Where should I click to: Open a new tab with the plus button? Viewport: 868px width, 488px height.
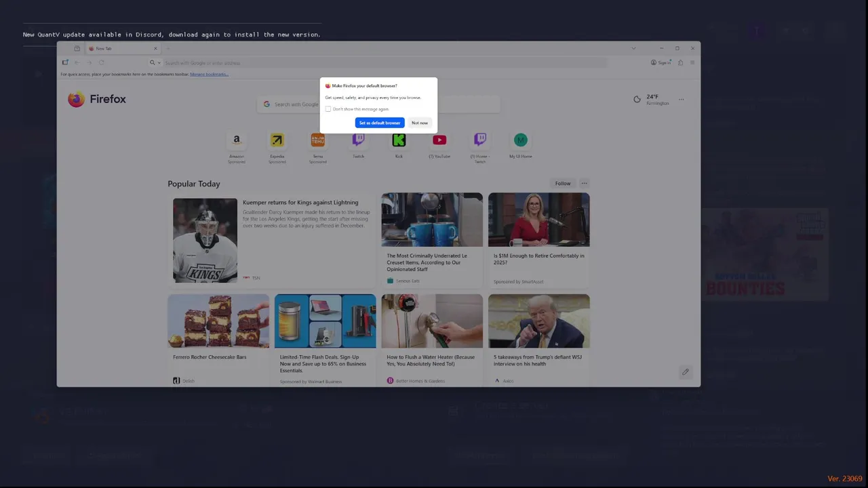pos(168,48)
